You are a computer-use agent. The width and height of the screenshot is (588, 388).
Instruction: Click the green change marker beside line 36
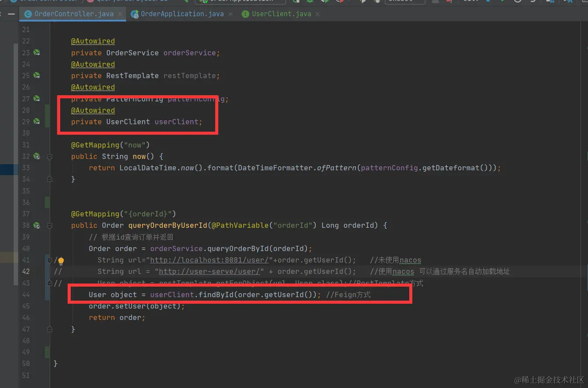[x=47, y=202]
